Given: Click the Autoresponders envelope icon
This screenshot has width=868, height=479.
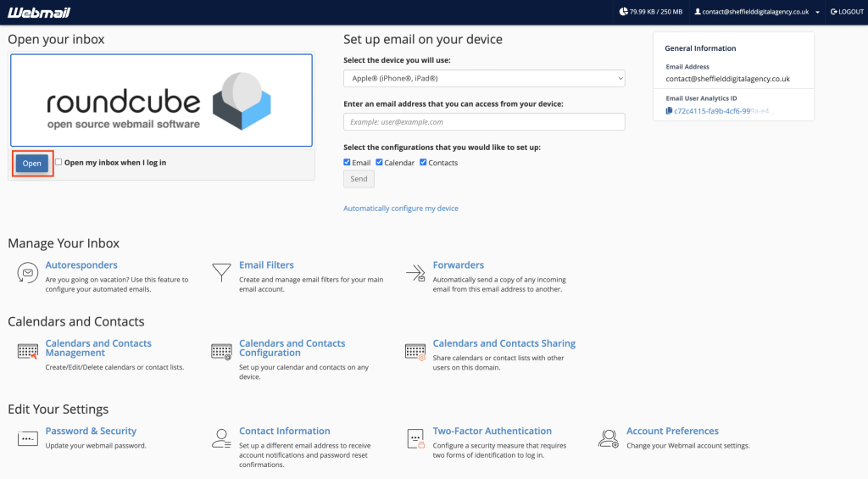Looking at the screenshot, I should point(27,273).
